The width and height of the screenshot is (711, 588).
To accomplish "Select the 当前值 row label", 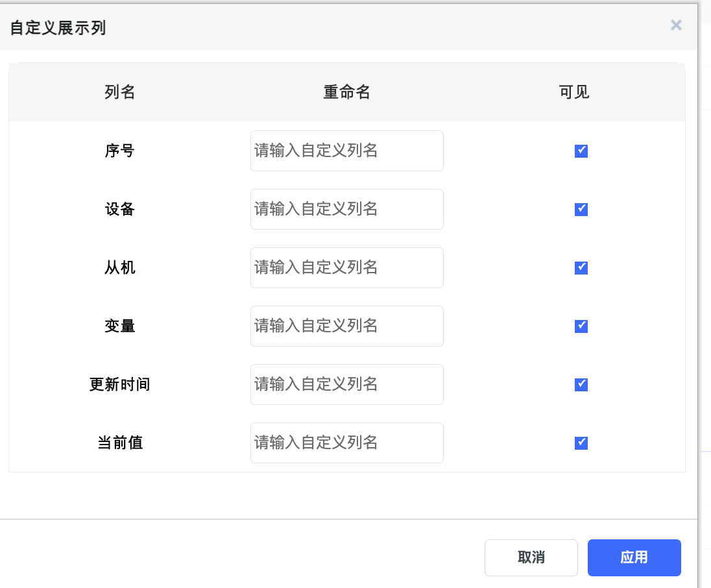I will [120, 443].
